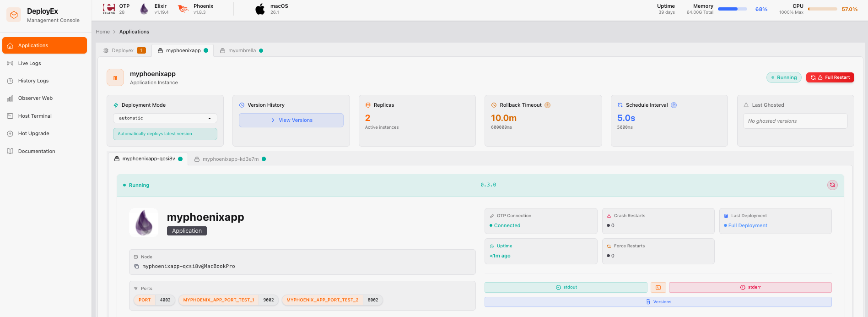Click the MYPHOENIX_APP_PORT_TEST_2 8002 chip
The image size is (868, 317).
(332, 300)
